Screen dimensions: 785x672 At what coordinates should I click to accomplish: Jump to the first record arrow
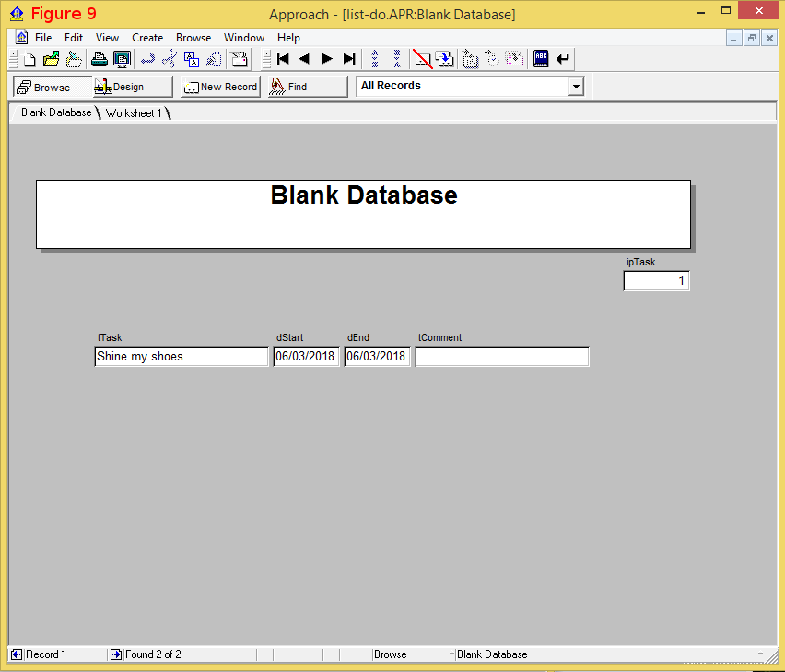282,58
